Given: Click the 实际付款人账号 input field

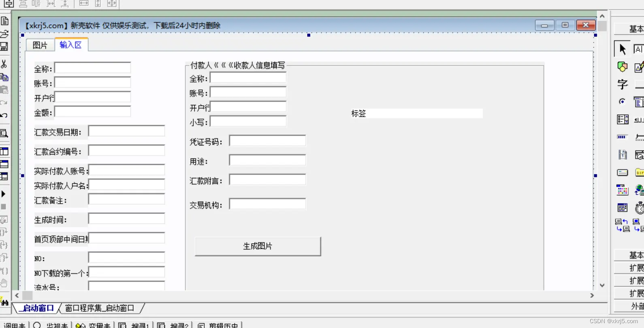Looking at the screenshot, I should (126, 170).
